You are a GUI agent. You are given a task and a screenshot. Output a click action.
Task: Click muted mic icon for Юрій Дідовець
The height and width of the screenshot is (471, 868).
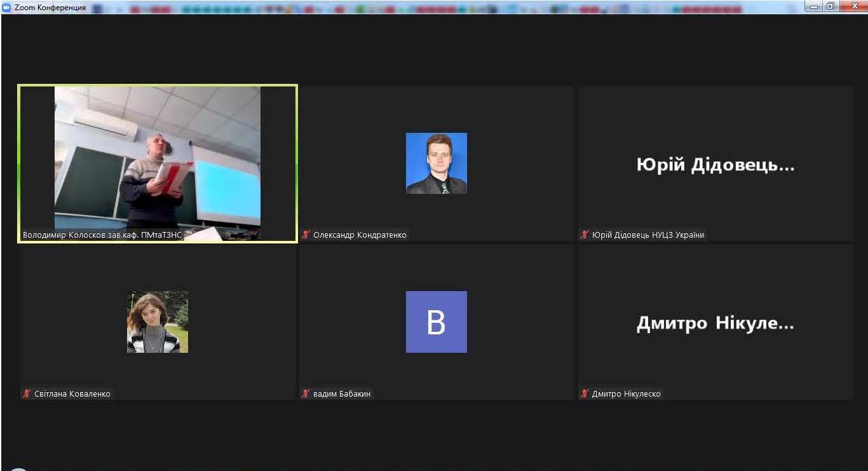(x=585, y=235)
